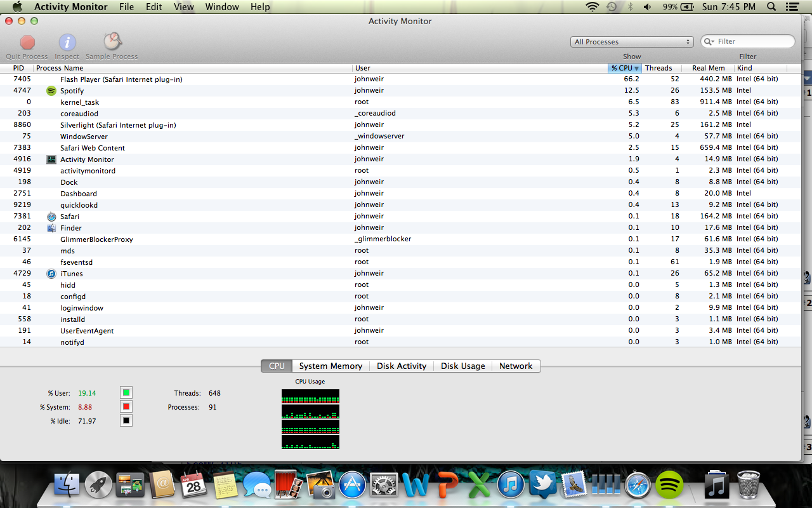Switch to the Network tab
The image size is (812, 508).
tap(516, 366)
